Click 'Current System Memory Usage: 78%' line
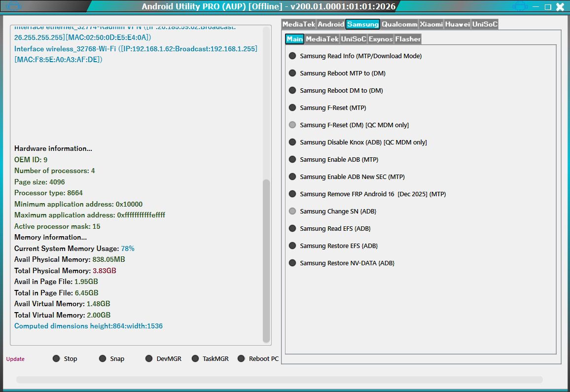 click(74, 249)
